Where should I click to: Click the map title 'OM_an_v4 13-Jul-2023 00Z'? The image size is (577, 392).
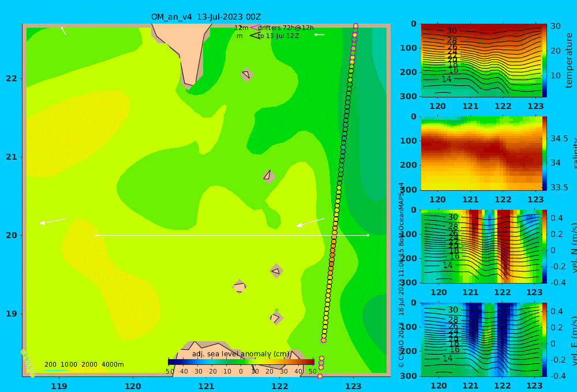pyautogui.click(x=206, y=17)
